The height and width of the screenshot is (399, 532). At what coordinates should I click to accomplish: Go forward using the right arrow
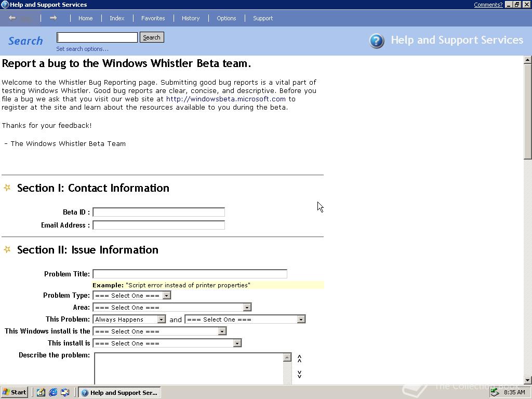54,18
